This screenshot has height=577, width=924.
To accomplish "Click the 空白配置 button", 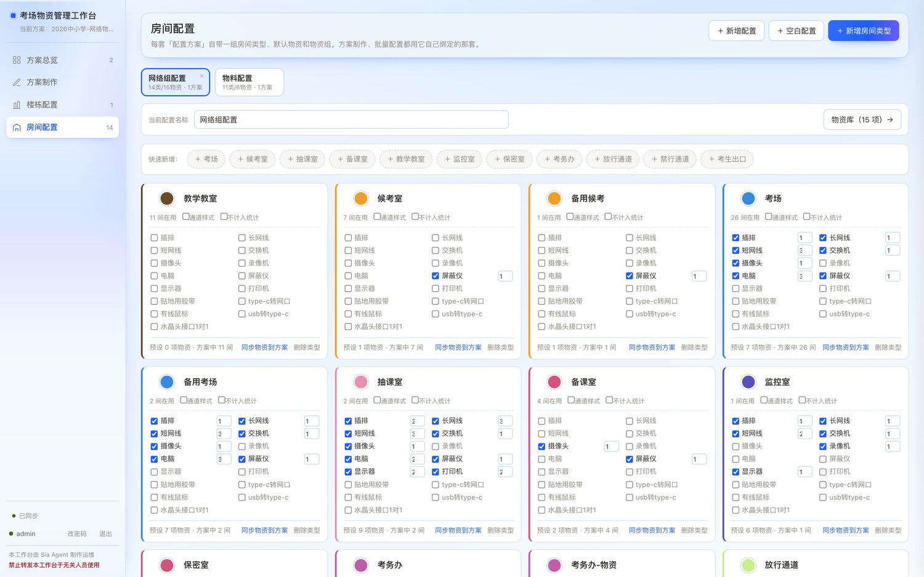I will (x=796, y=31).
